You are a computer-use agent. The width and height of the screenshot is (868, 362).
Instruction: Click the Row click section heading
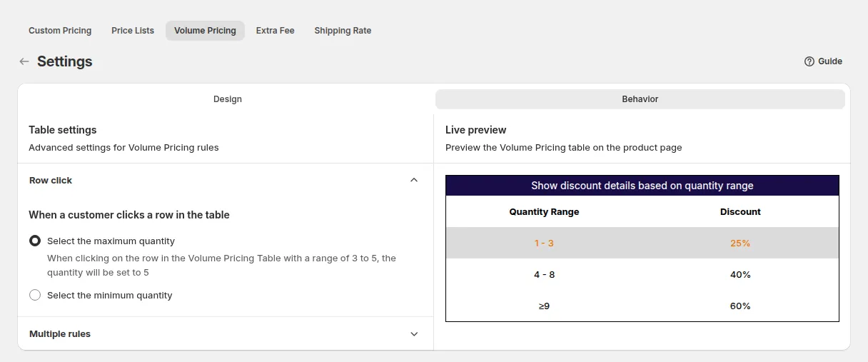tap(51, 181)
